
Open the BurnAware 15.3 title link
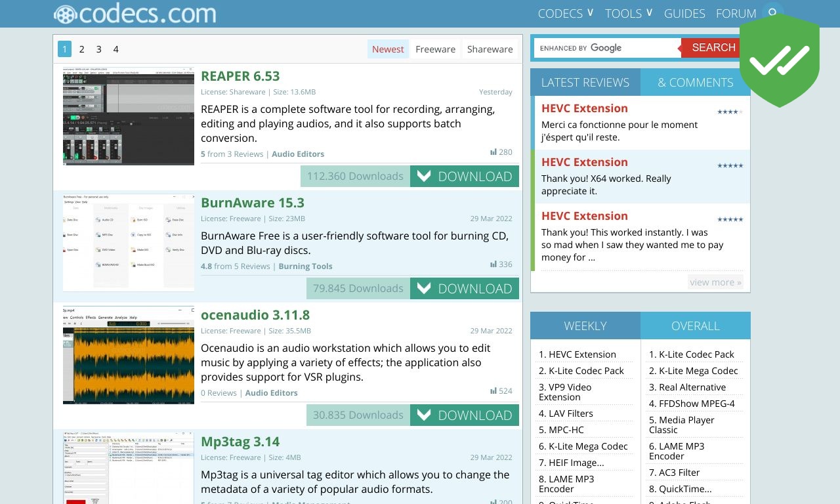(253, 203)
